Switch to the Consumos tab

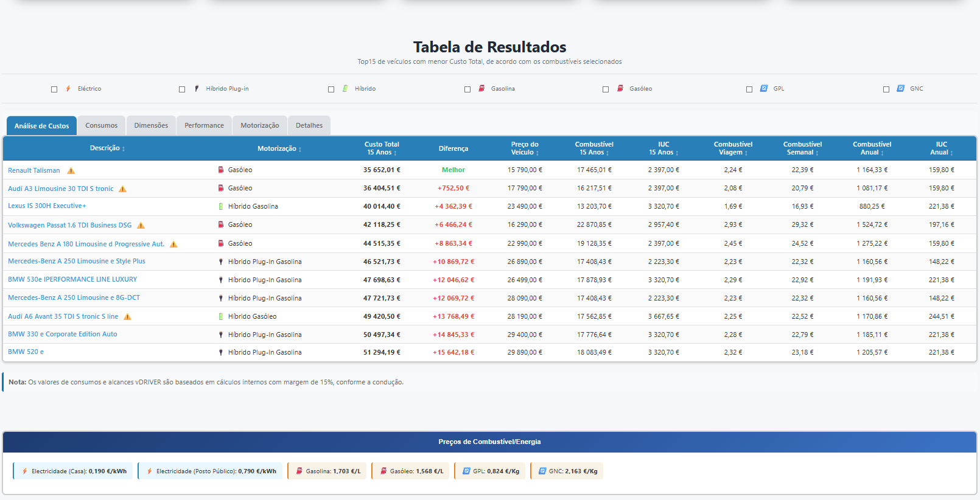pyautogui.click(x=101, y=126)
